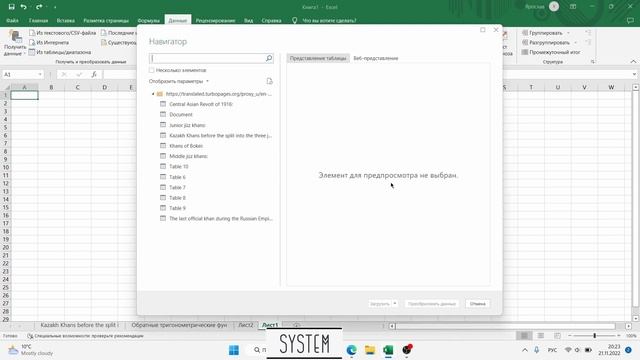Image resolution: width=640 pixels, height=360 pixels.
Task: Select Middle jüz khans table
Action: point(184,156)
